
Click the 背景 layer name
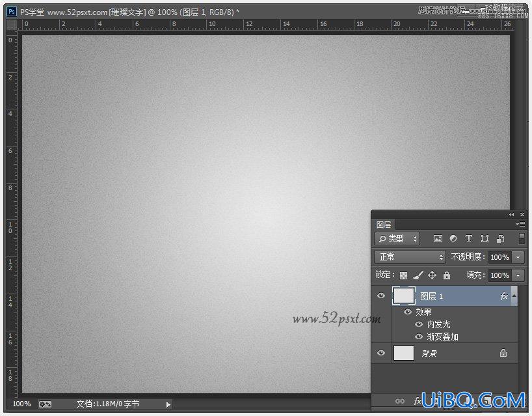coord(429,353)
